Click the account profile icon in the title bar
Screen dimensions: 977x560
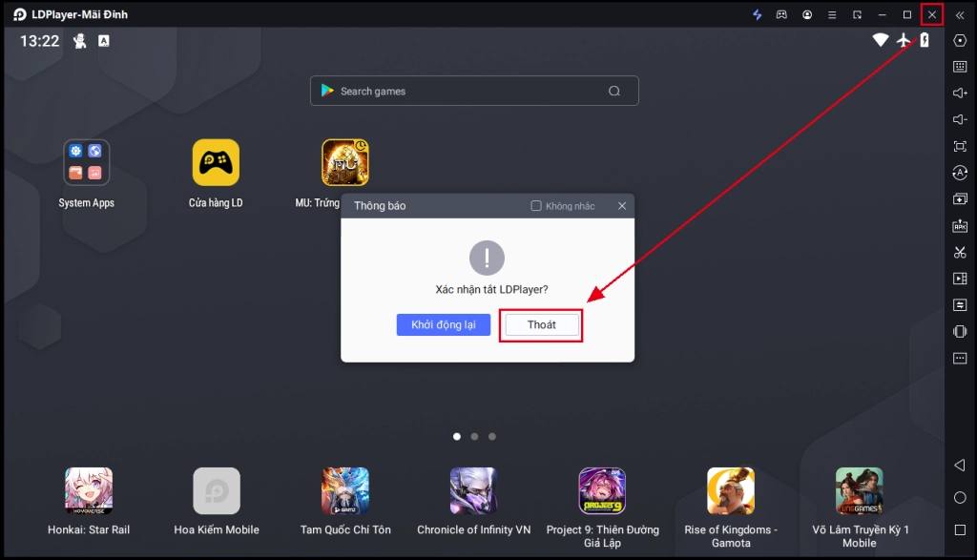[807, 14]
